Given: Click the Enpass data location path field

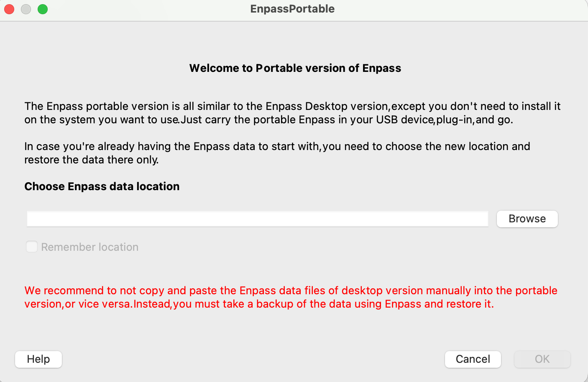Looking at the screenshot, I should pos(257,219).
